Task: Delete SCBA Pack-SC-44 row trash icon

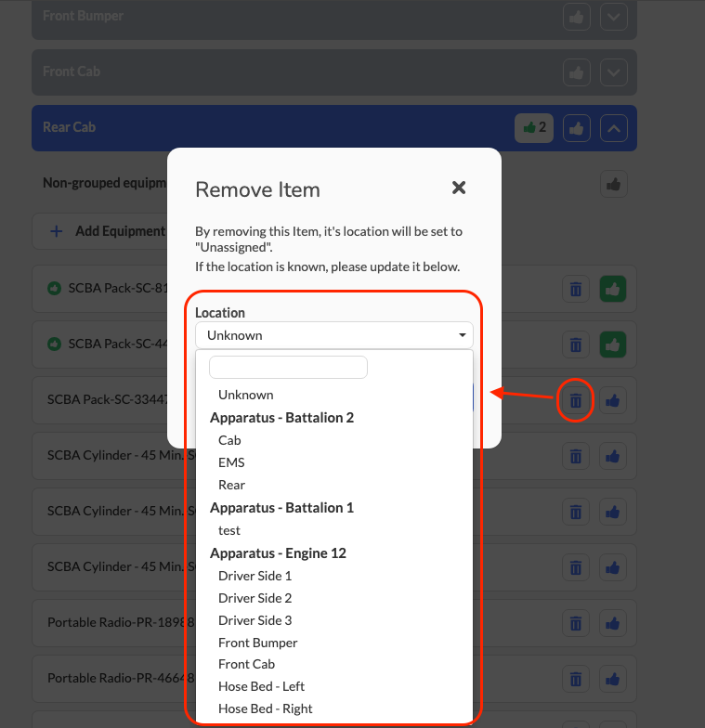Action: coord(576,345)
